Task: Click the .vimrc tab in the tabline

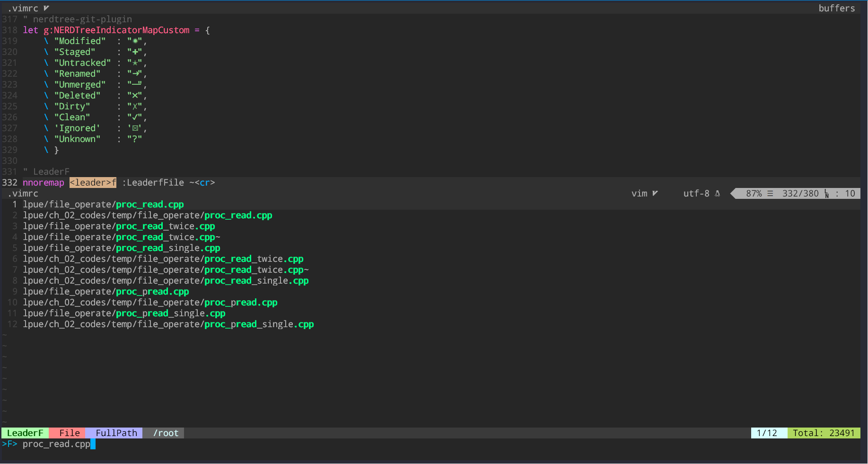Action: tap(23, 8)
